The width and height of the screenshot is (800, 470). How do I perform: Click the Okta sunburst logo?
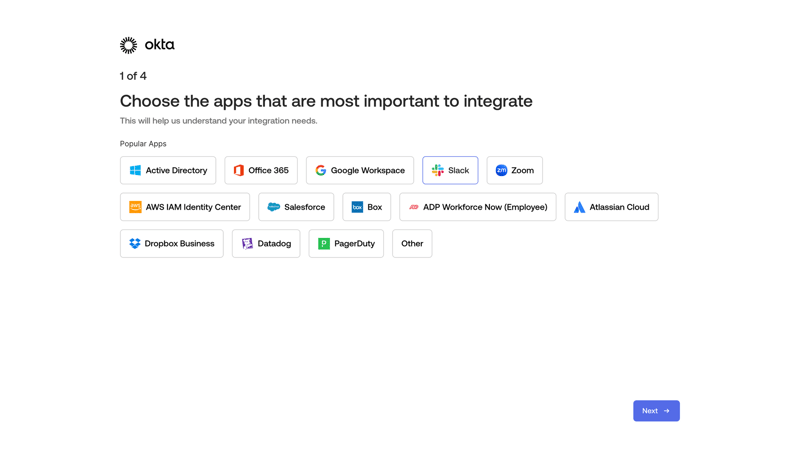tap(129, 45)
